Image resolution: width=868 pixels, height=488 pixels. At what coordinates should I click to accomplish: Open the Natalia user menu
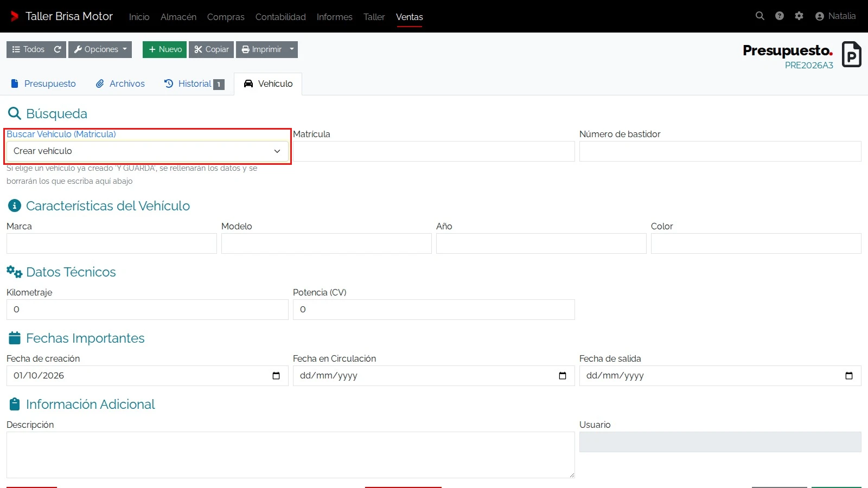pos(835,16)
